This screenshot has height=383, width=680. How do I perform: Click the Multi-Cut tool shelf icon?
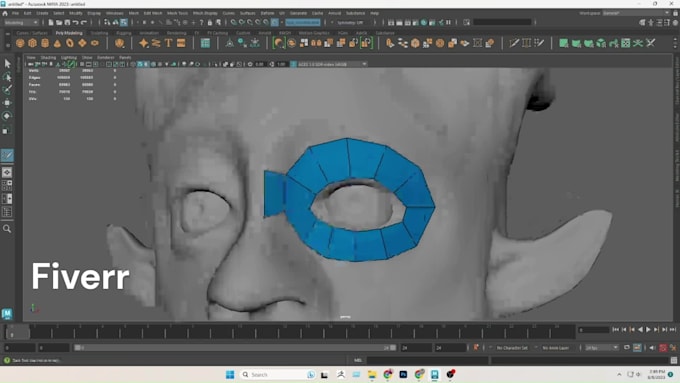pyautogui.click(x=514, y=43)
